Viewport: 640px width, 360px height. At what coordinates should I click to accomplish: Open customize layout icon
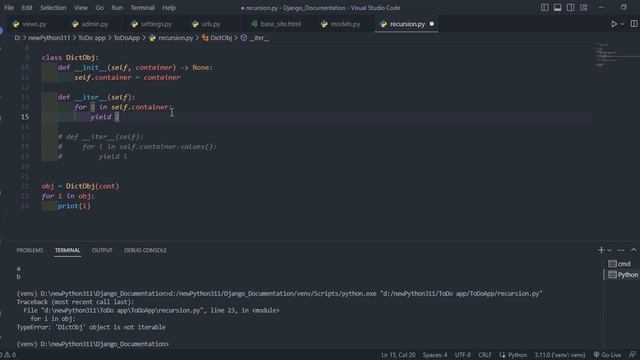(584, 7)
